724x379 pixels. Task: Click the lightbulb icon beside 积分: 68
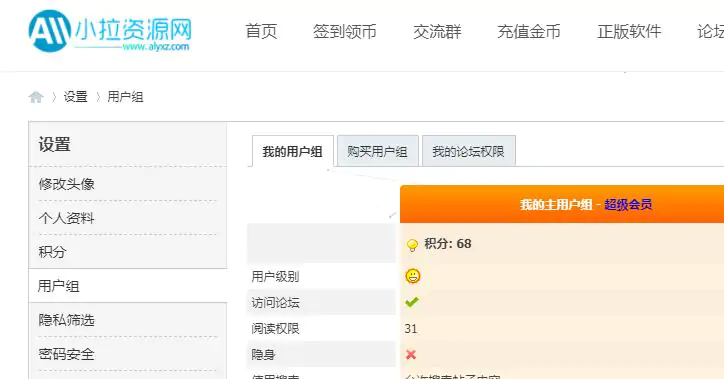tap(412, 245)
